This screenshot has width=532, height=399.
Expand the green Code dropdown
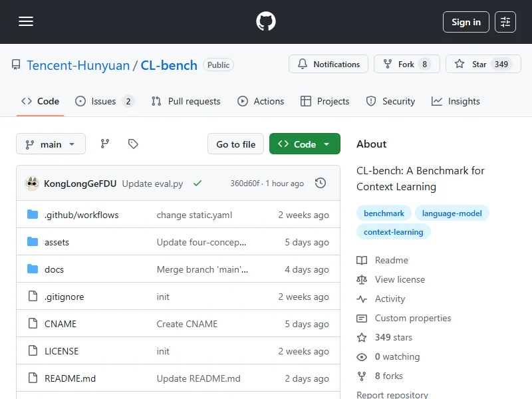pos(305,144)
